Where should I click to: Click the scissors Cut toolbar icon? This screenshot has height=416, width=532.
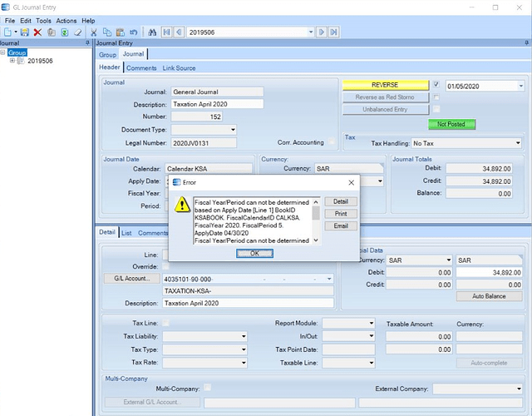[94, 32]
